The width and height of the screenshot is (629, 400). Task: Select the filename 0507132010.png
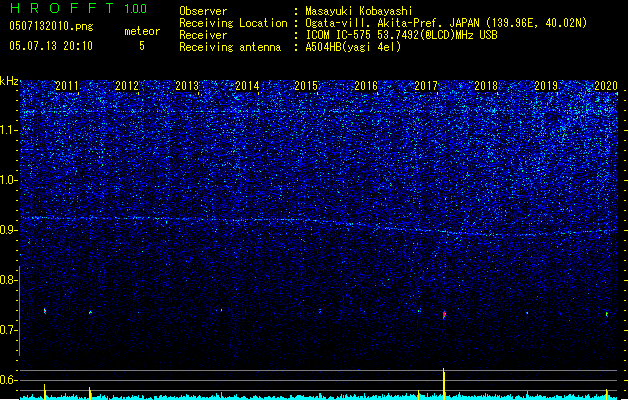coord(51,26)
